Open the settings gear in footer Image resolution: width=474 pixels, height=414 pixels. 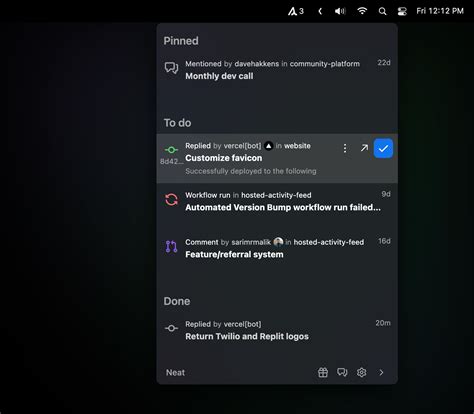362,372
